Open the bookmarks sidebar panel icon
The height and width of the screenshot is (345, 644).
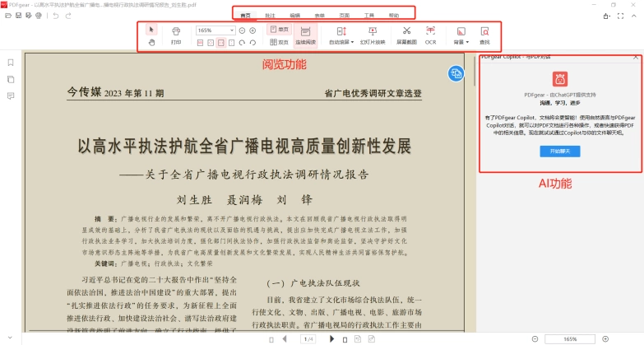click(x=11, y=63)
